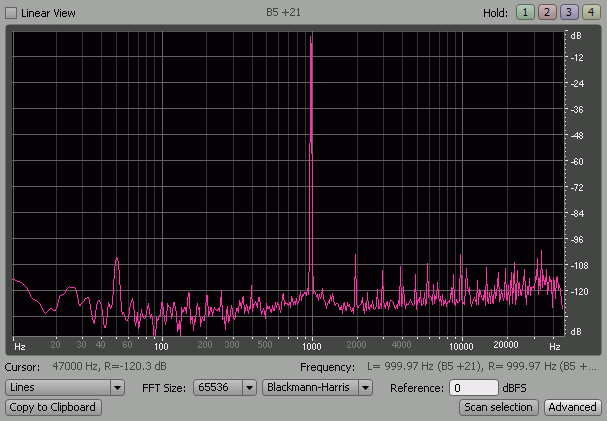The height and width of the screenshot is (421, 607).
Task: Click the 2000 Hz axis label
Action: point(356,345)
